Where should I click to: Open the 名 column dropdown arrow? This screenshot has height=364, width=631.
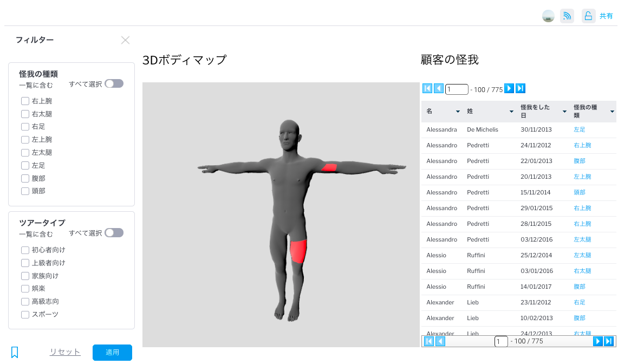coord(458,112)
